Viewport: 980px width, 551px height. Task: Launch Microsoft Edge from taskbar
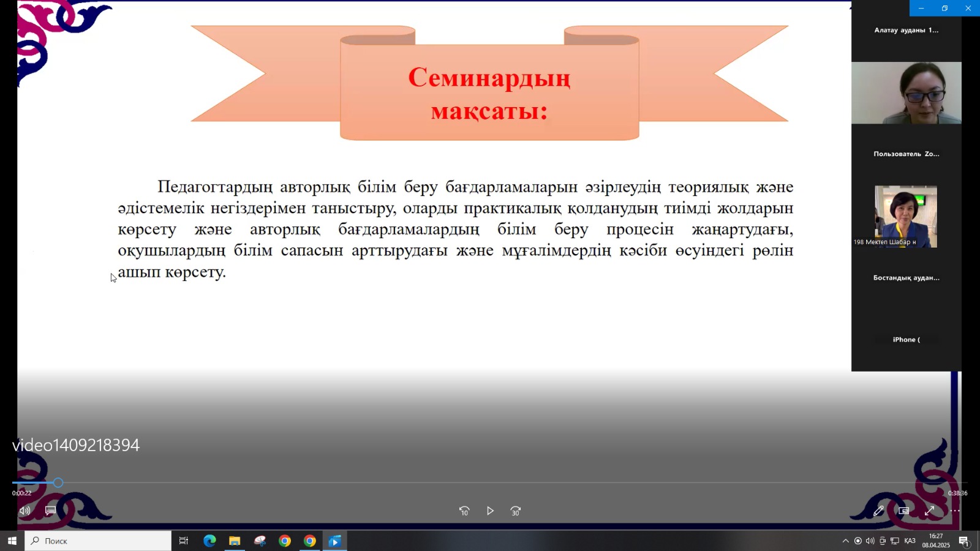pos(209,541)
